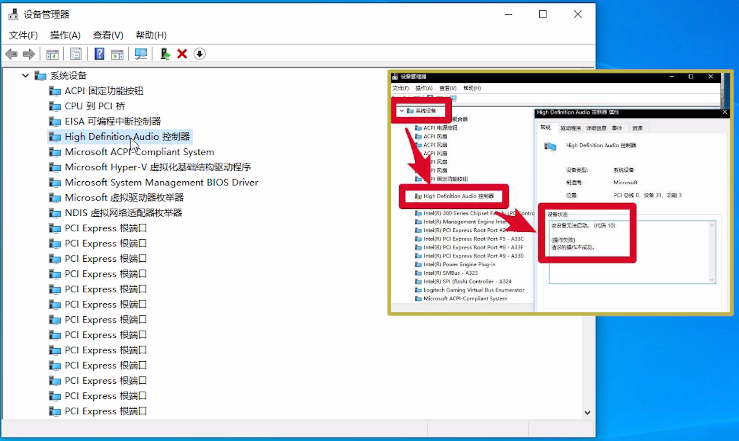
Task: Click the Device Manager title bar icon
Action: click(x=13, y=14)
